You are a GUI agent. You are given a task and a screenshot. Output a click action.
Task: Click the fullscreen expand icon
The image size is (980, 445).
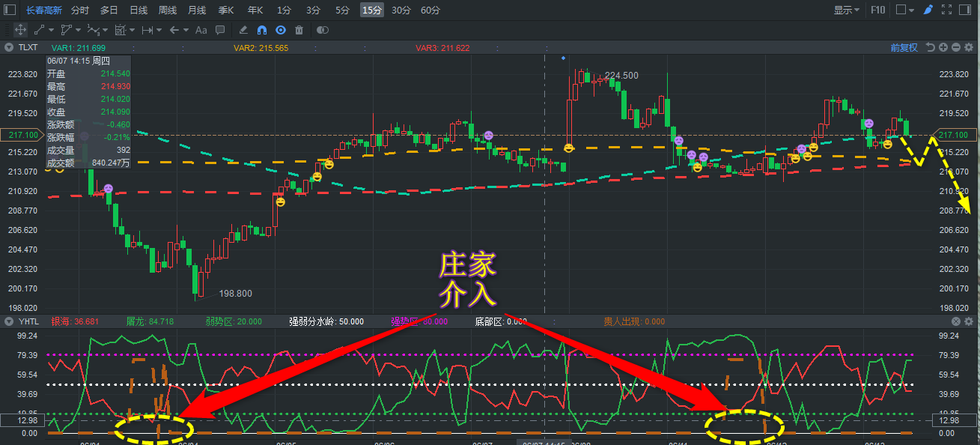tap(947, 9)
